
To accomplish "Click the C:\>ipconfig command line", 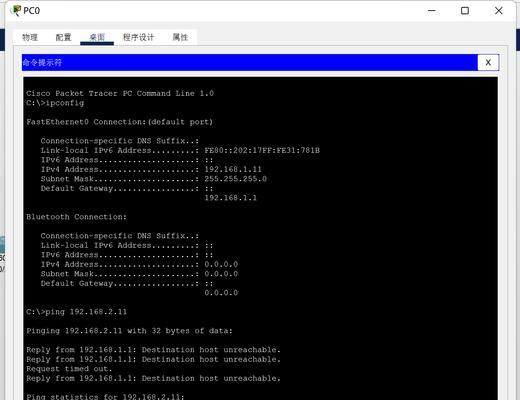I will (55, 103).
